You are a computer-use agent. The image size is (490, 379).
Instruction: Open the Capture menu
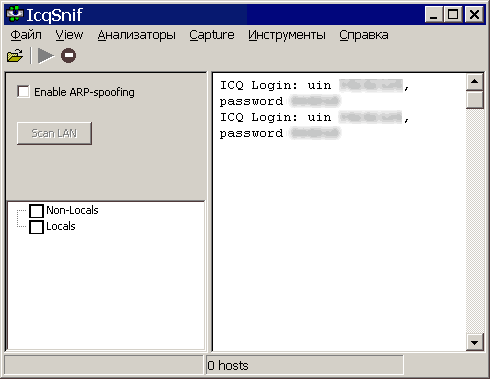[x=212, y=35]
